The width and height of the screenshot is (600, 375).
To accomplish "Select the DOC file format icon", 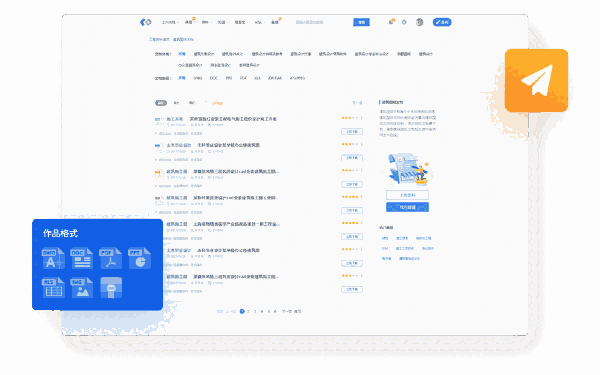I will (82, 258).
